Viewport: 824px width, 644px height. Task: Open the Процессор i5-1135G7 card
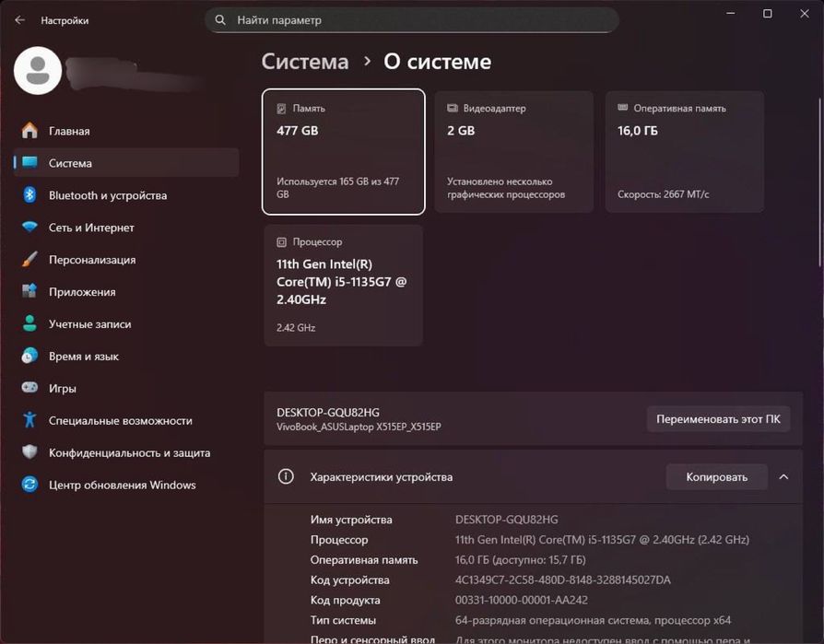click(344, 286)
